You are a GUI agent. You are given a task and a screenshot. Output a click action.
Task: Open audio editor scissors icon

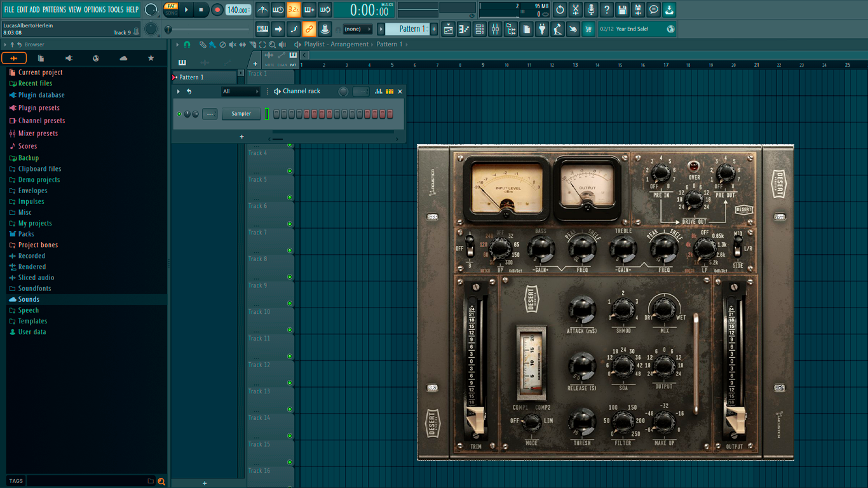pyautogui.click(x=575, y=10)
